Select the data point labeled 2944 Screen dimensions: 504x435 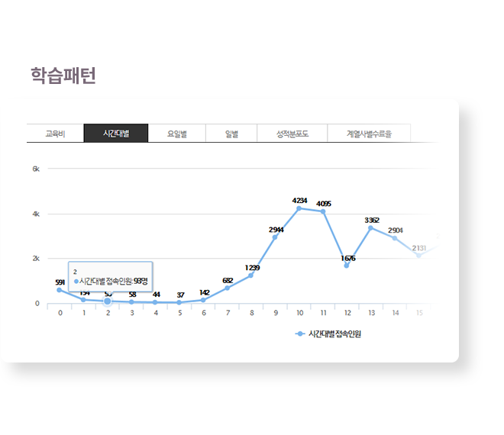[275, 237]
